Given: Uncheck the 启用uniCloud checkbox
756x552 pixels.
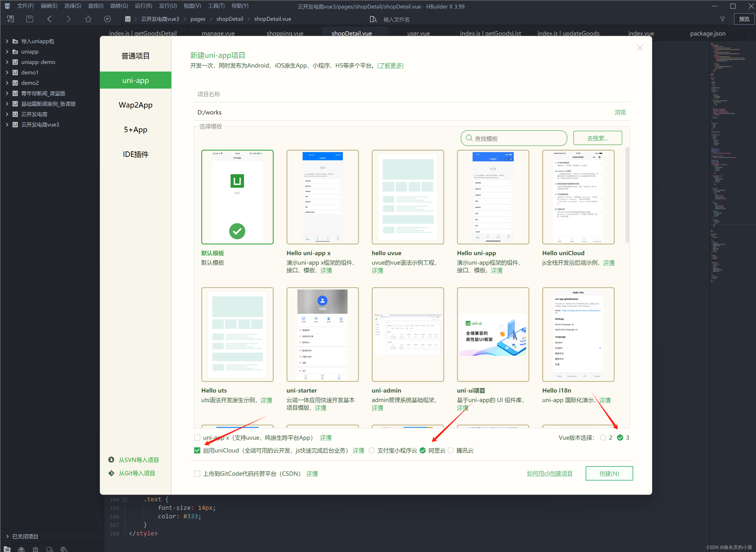Looking at the screenshot, I should click(197, 450).
